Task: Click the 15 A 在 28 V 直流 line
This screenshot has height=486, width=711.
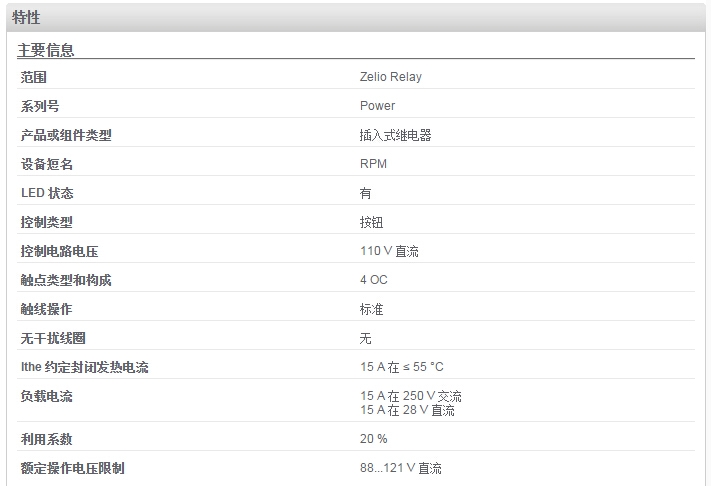Action: tap(407, 410)
